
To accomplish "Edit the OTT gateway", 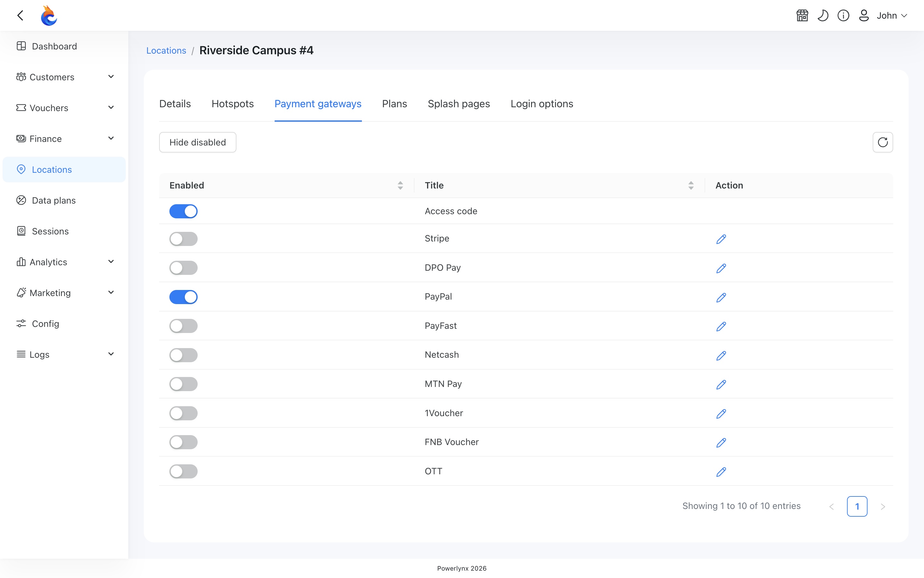I will (x=721, y=471).
